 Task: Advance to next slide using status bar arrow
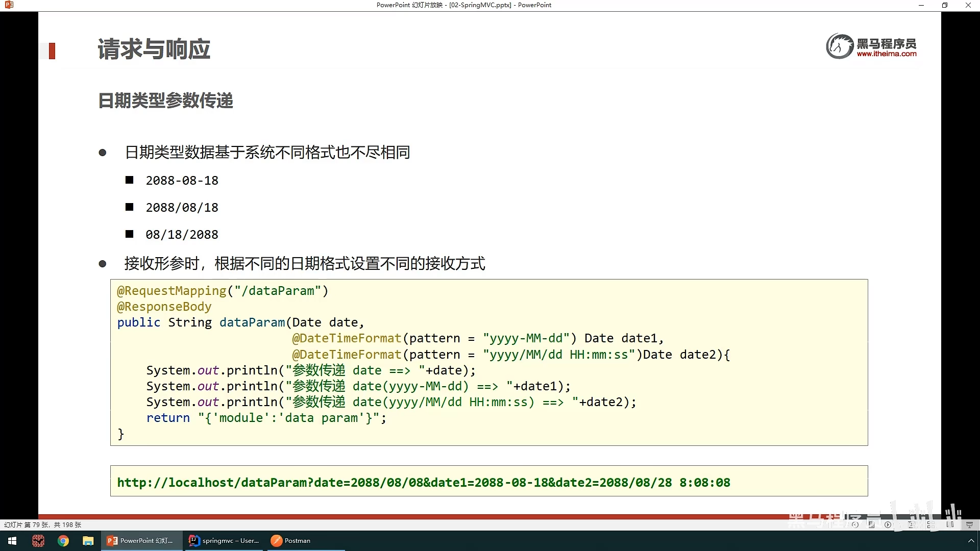pos(888,524)
